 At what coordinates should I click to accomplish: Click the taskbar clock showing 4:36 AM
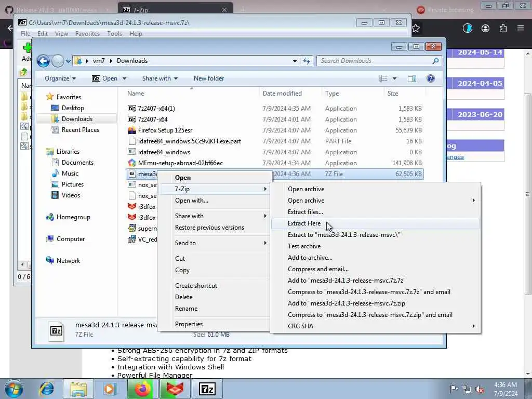[506, 389]
